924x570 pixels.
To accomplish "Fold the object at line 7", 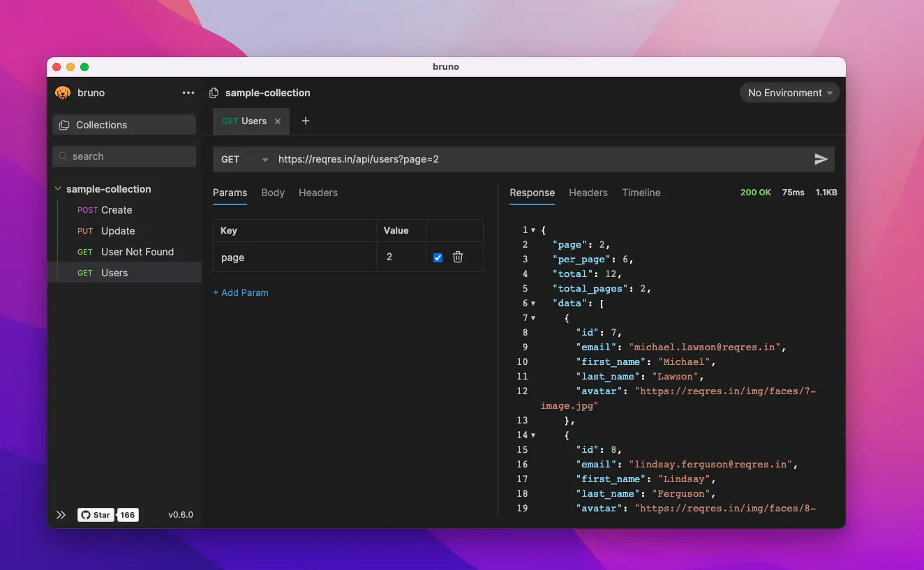I will pos(533,318).
